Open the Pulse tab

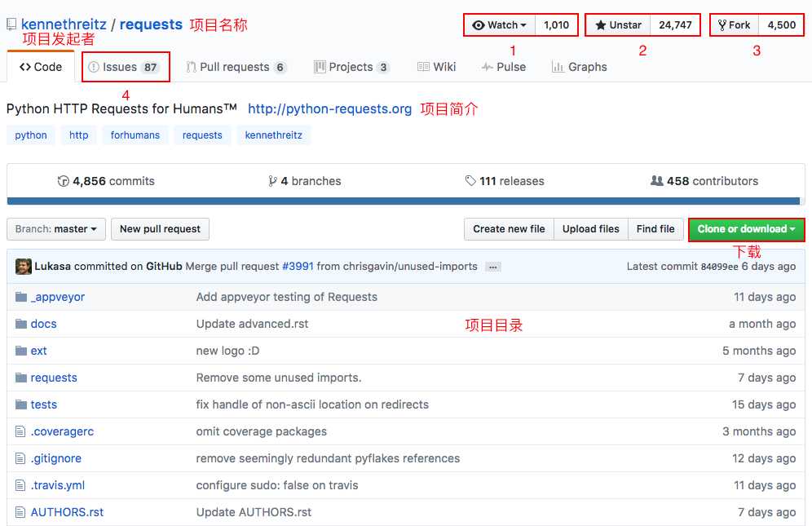(503, 67)
